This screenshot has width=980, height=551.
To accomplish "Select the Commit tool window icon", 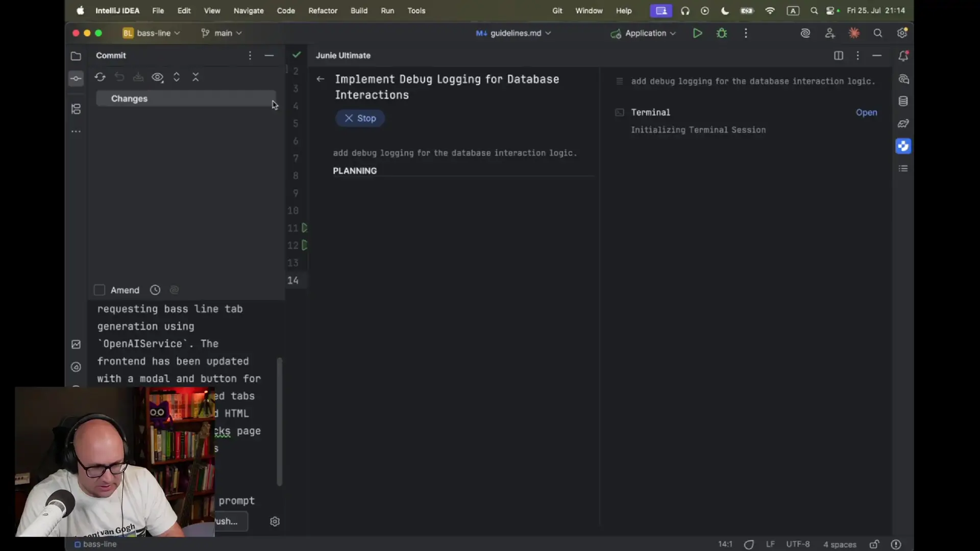I will tap(76, 78).
